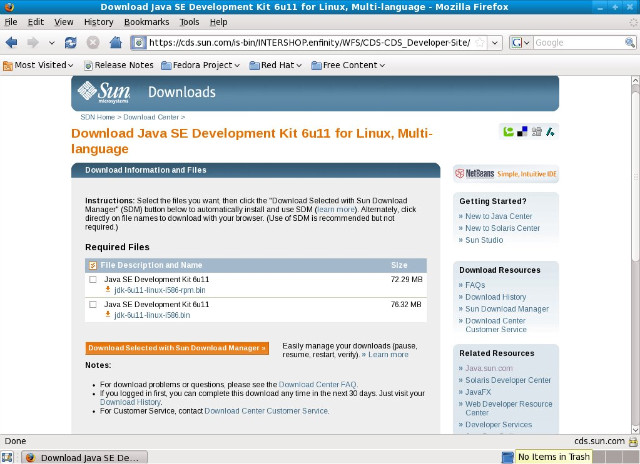Click the site identity icon in address bar
This screenshot has height=464, width=640.
139,42
